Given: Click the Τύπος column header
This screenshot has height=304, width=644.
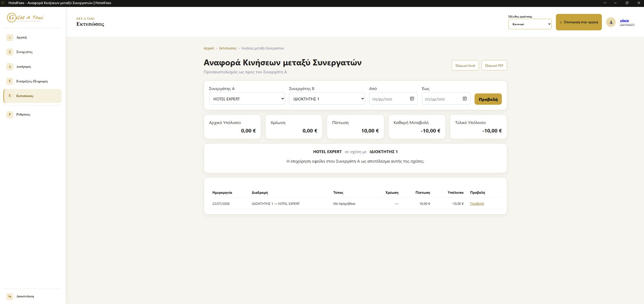Looking at the screenshot, I should (338, 193).
